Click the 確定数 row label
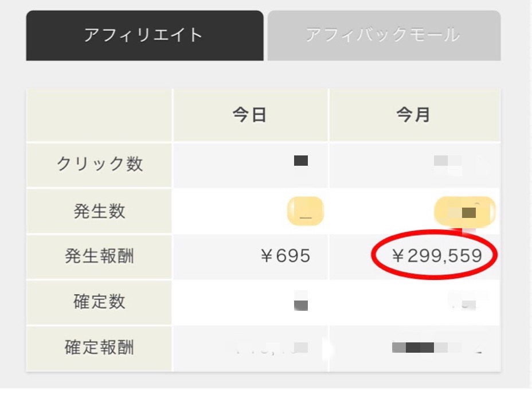Image resolution: width=532 pixels, height=394 pixels. (99, 302)
